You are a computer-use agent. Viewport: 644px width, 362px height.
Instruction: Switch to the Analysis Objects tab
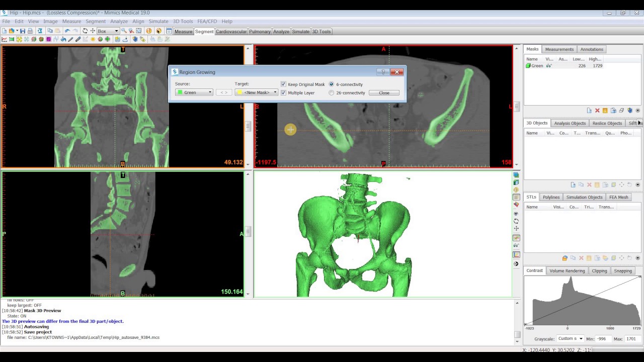point(570,123)
